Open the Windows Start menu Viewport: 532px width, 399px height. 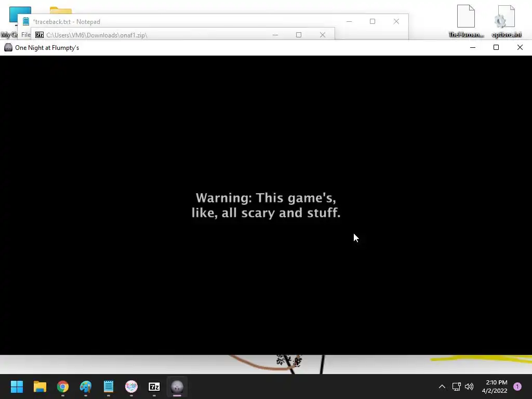pyautogui.click(x=17, y=387)
